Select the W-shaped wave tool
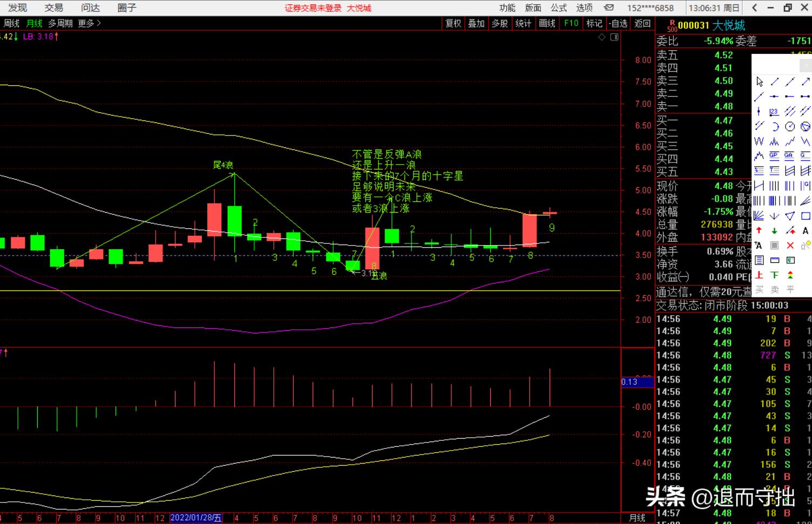 (760, 141)
